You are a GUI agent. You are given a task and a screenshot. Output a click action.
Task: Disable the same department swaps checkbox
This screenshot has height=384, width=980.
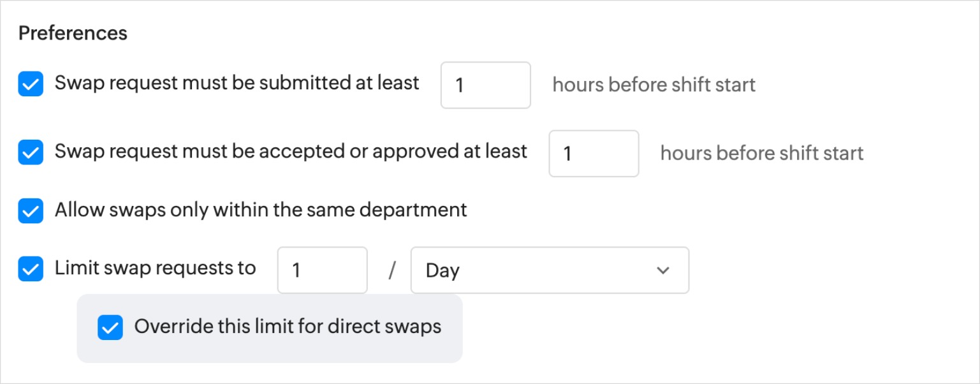click(31, 210)
